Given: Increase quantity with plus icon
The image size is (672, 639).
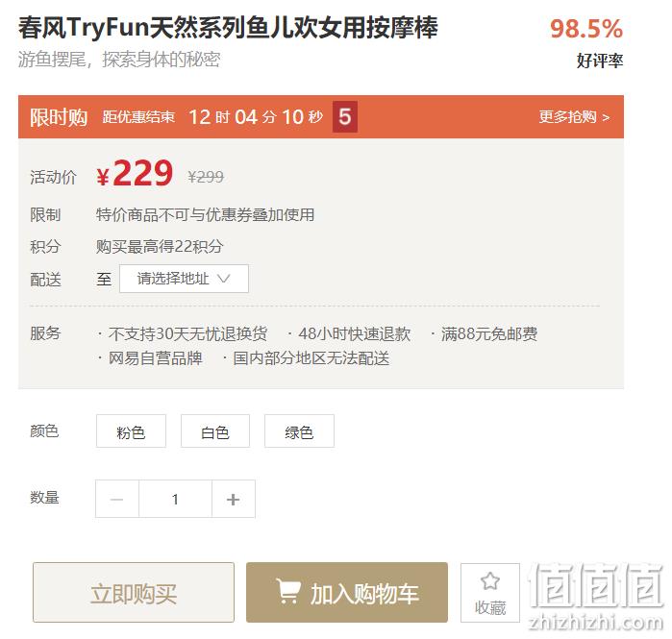Looking at the screenshot, I should (x=234, y=499).
